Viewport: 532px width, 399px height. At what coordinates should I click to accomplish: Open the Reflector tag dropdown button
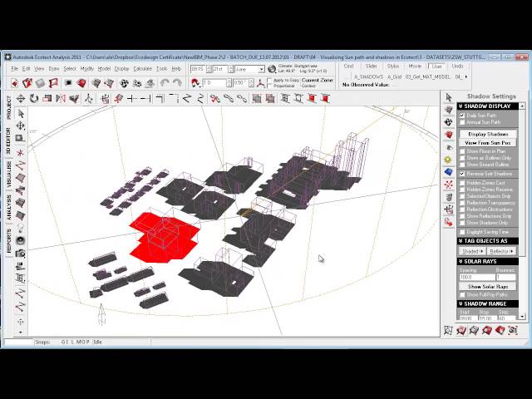click(x=501, y=251)
